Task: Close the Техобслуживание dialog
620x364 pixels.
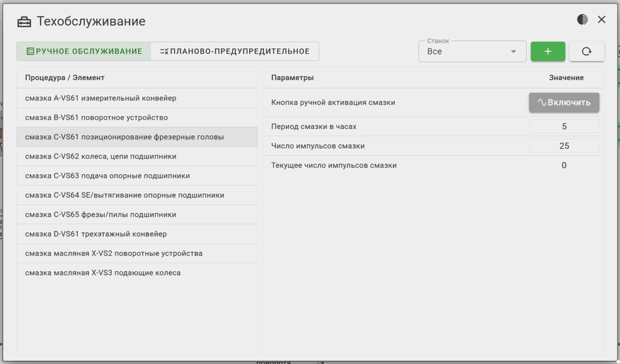Action: click(x=601, y=19)
